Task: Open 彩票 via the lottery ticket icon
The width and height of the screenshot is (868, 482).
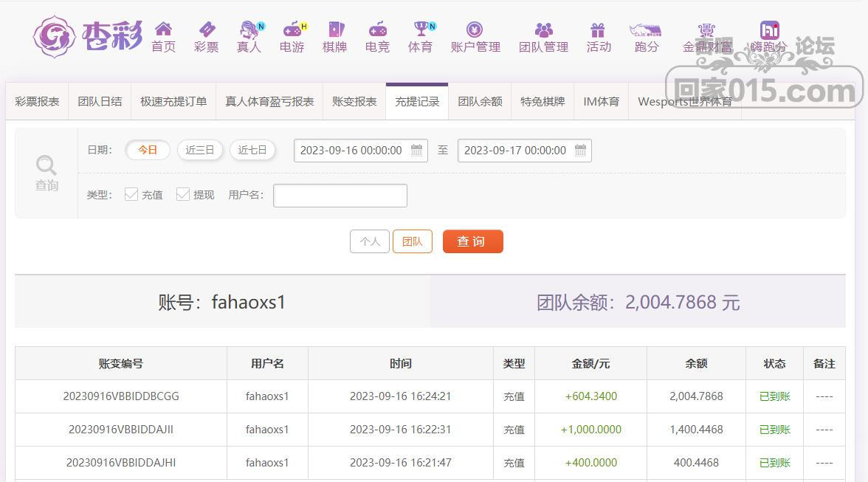Action: click(207, 29)
